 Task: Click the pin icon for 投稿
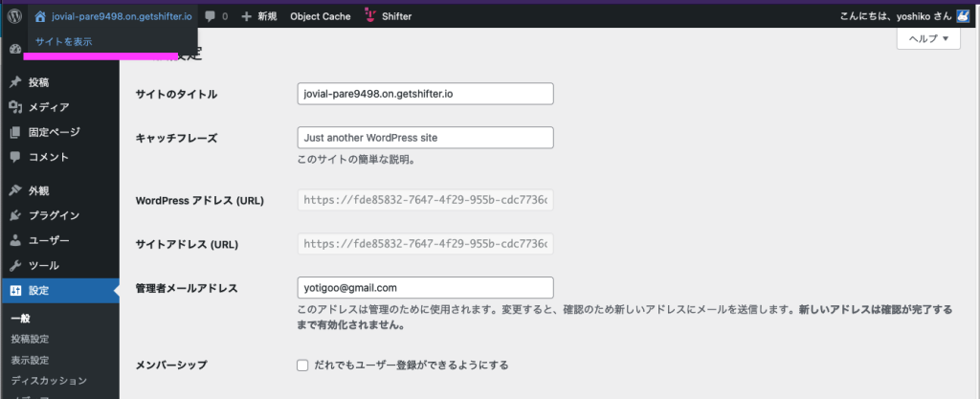point(15,81)
